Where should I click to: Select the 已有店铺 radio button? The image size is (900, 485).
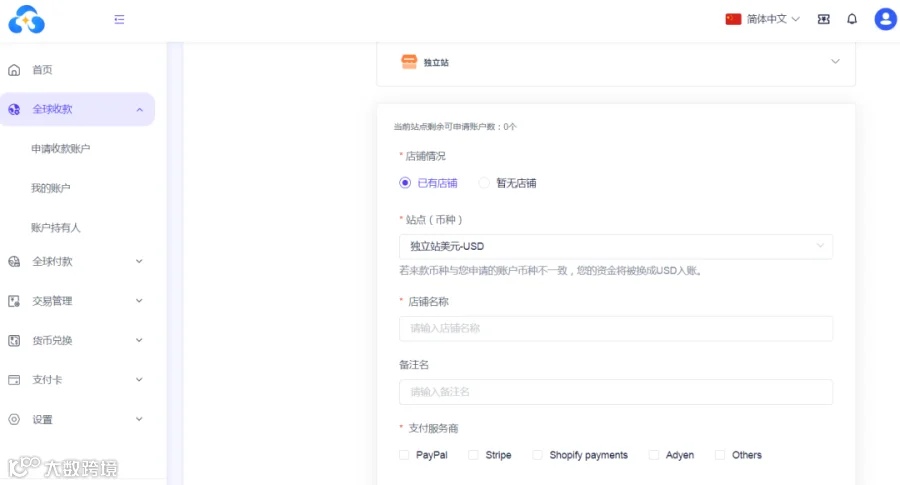tap(405, 183)
